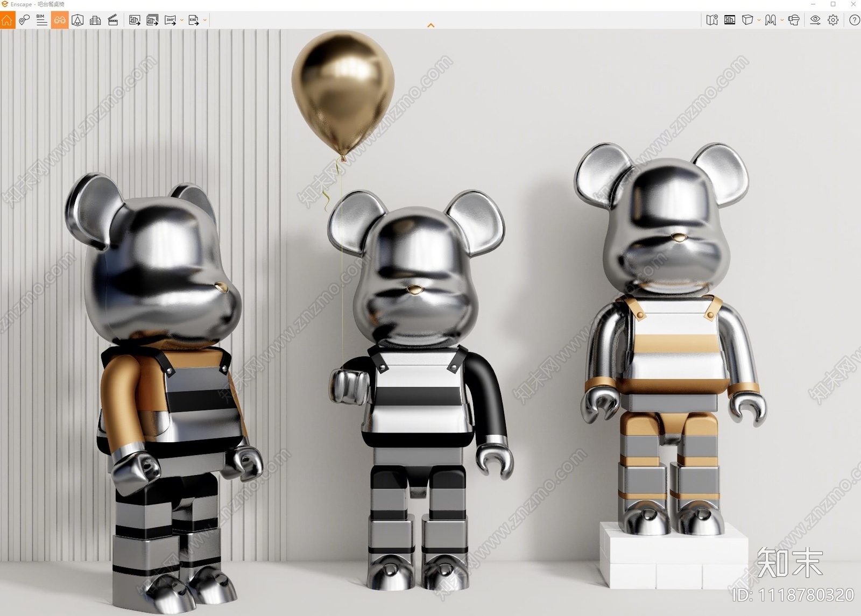Viewport: 861px width, 616px height.
Task: Batch export multiple rendered images
Action: tap(152, 20)
